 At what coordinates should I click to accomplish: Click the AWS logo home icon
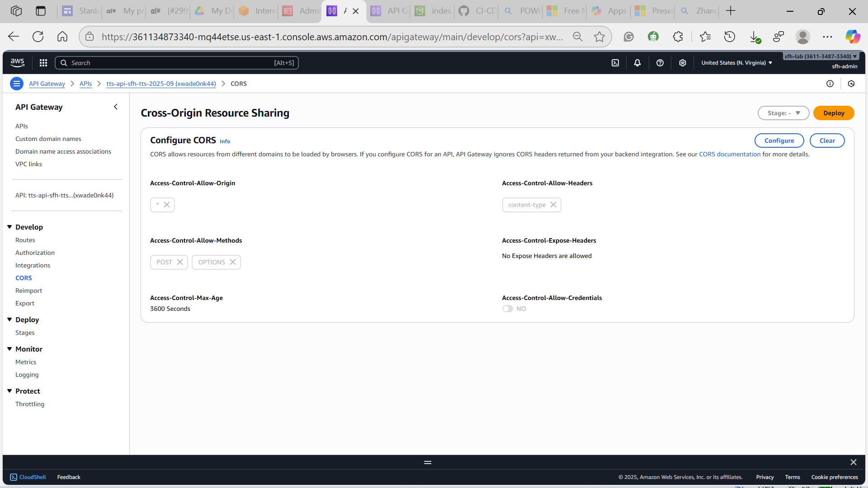pos(18,63)
